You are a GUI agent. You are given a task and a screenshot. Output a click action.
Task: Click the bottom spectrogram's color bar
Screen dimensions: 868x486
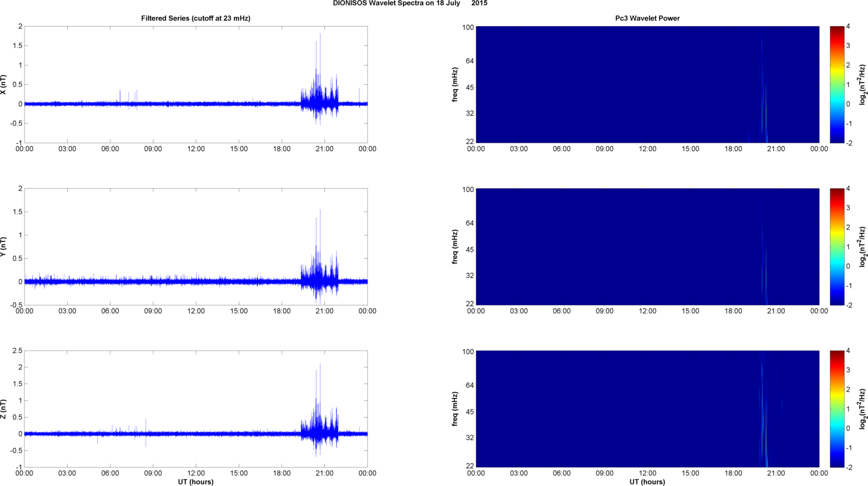(x=836, y=409)
